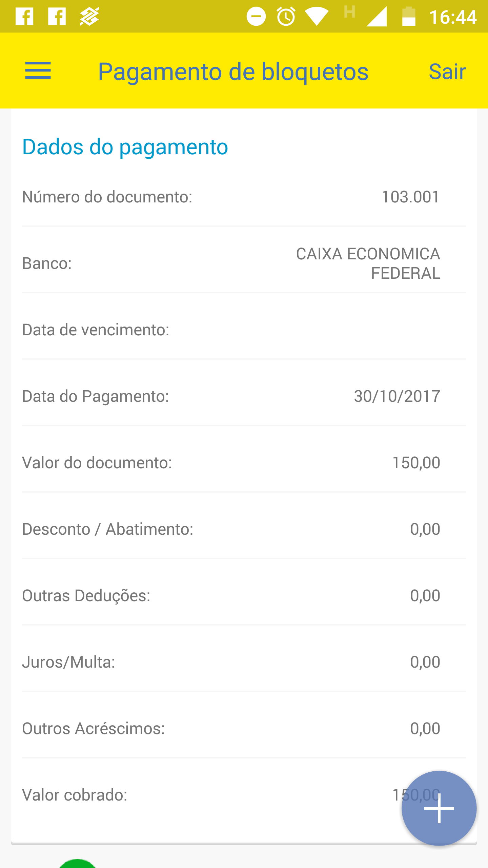Select the Desconto / Abatimento row

244,529
